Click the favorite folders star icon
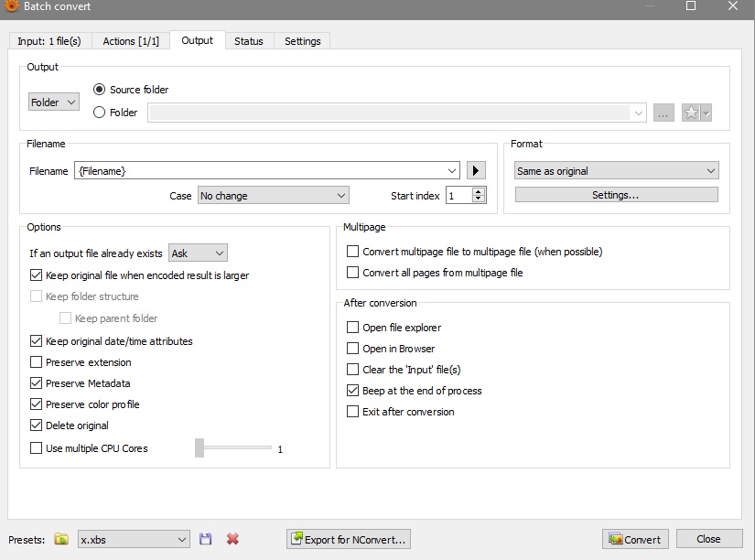The image size is (755, 560). pos(692,113)
